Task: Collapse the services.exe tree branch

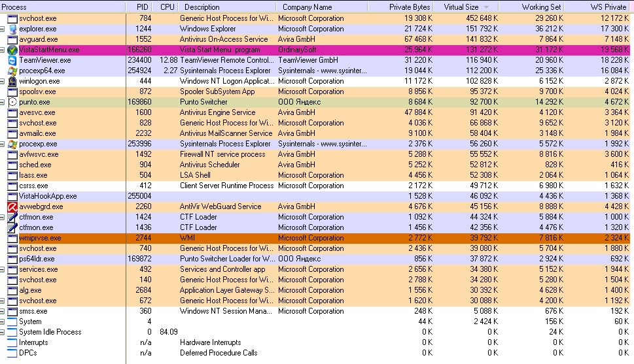Action: point(3,269)
